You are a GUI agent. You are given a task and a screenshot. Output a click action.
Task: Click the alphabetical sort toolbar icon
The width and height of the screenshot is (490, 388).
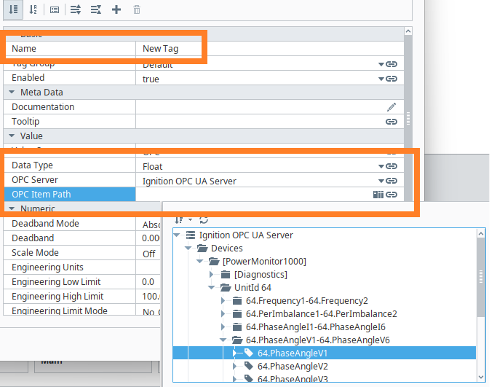(x=33, y=9)
